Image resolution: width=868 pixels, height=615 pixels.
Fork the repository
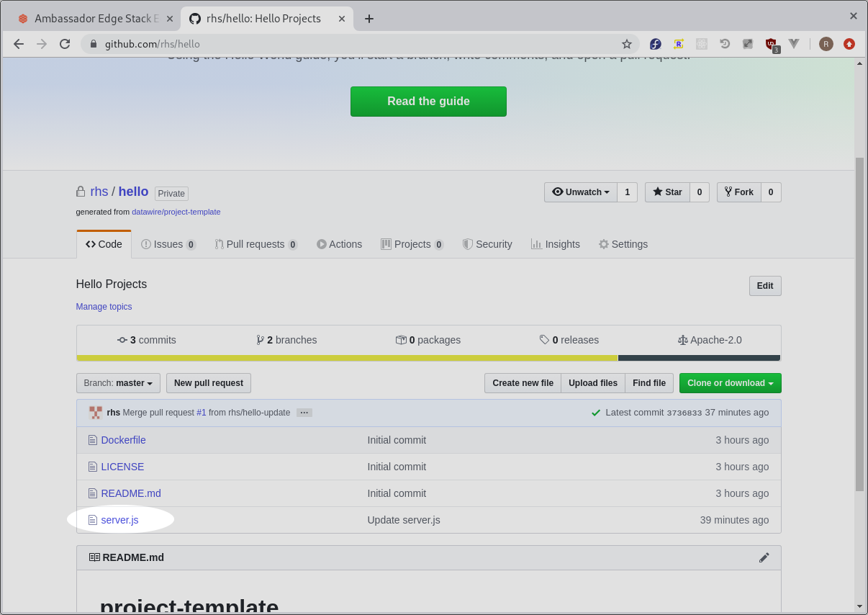pyautogui.click(x=739, y=192)
